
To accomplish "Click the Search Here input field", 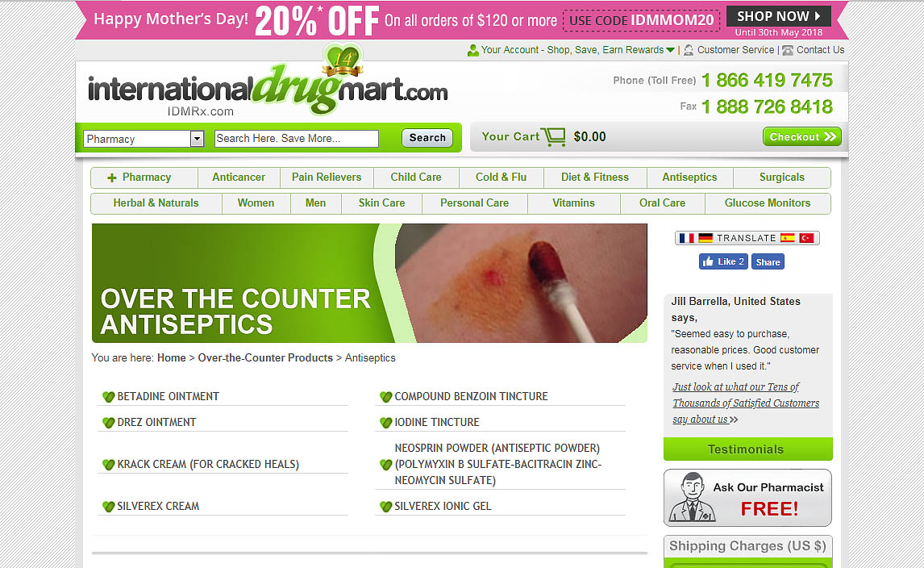I will coord(297,139).
